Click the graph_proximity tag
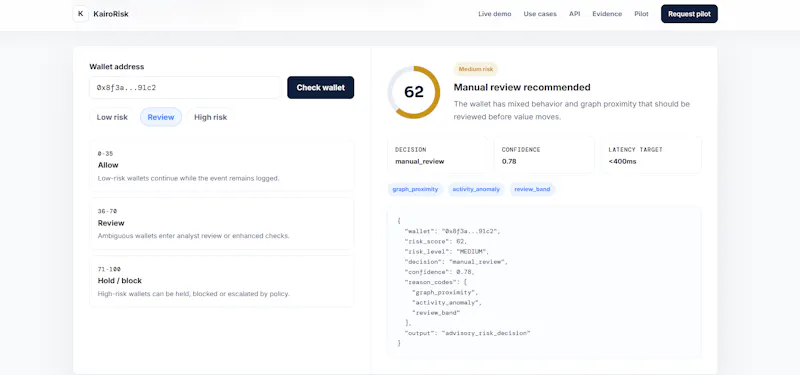Viewport: 800px width, 375px height. point(415,189)
